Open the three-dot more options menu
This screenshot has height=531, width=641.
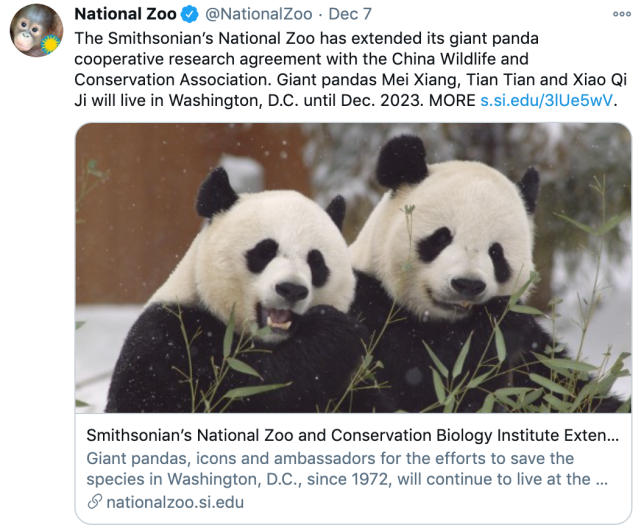[622, 13]
